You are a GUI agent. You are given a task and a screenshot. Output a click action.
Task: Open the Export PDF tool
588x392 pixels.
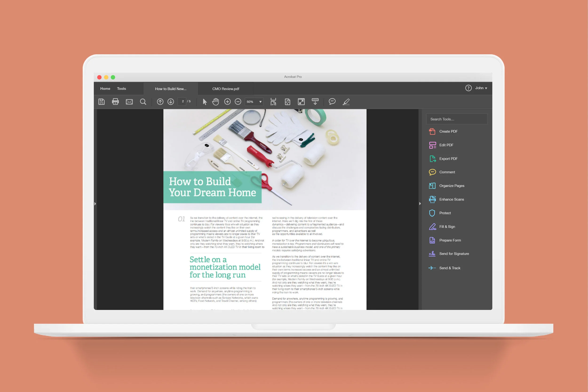coord(448,159)
